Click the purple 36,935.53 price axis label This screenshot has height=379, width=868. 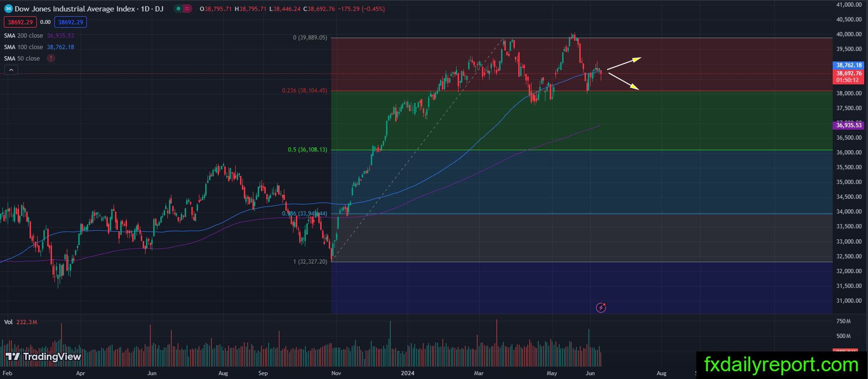[849, 125]
